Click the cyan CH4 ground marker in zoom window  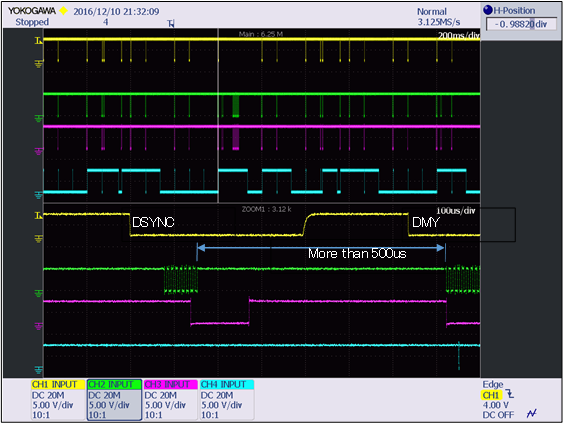(x=38, y=369)
